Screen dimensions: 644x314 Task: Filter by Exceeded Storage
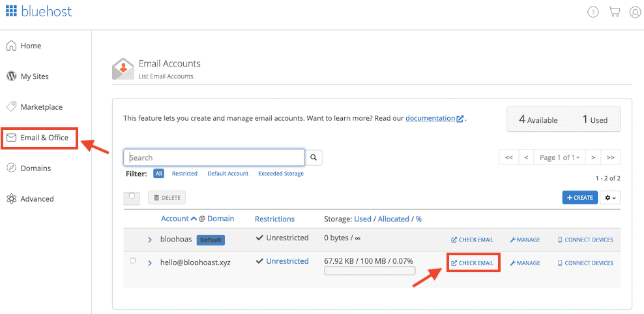281,174
